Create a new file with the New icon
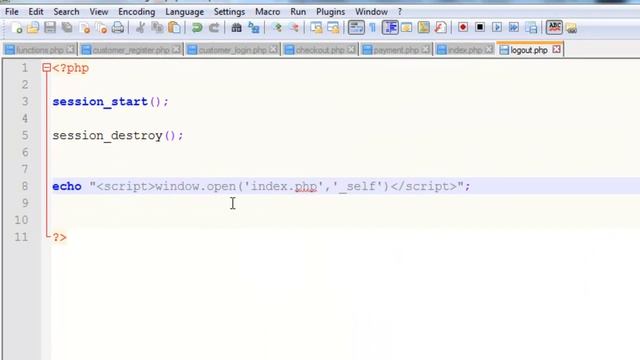Screen dimensions: 640x360 [17, 28]
